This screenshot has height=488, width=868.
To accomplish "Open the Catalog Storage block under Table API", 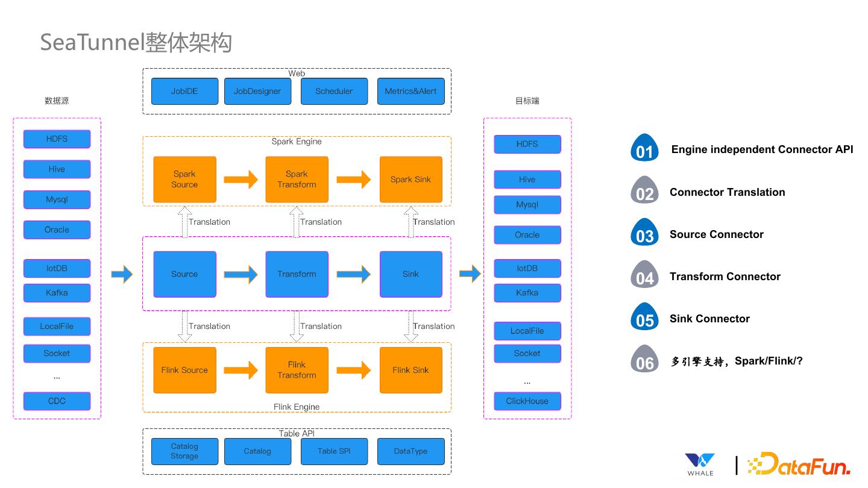I will [184, 451].
